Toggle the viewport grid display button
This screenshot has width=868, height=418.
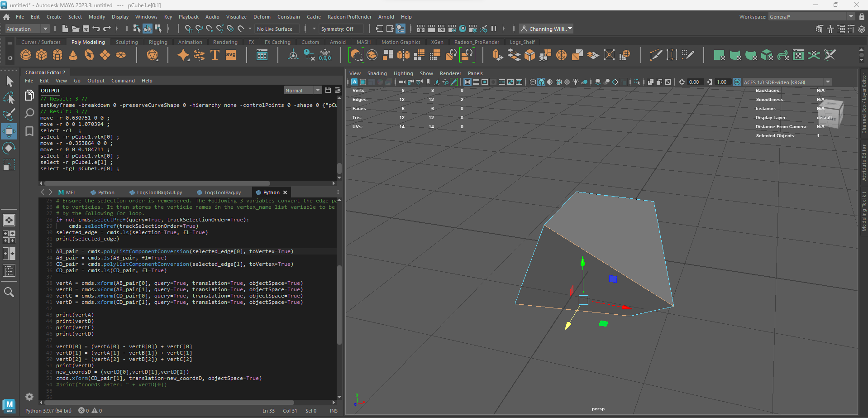click(467, 82)
